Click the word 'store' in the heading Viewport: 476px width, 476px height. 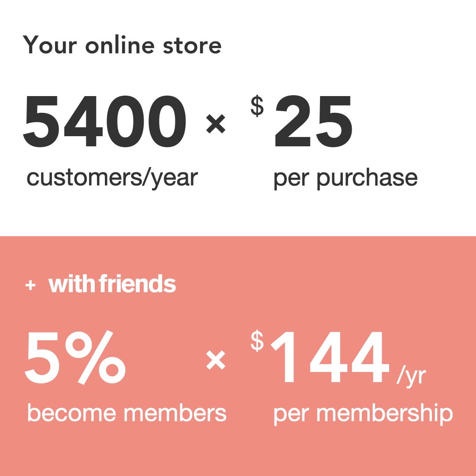192,45
